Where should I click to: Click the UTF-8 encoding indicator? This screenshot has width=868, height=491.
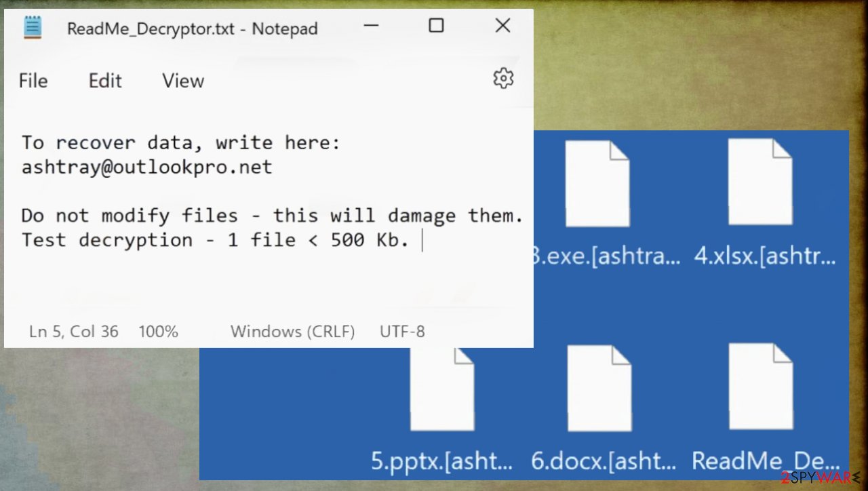click(x=401, y=331)
